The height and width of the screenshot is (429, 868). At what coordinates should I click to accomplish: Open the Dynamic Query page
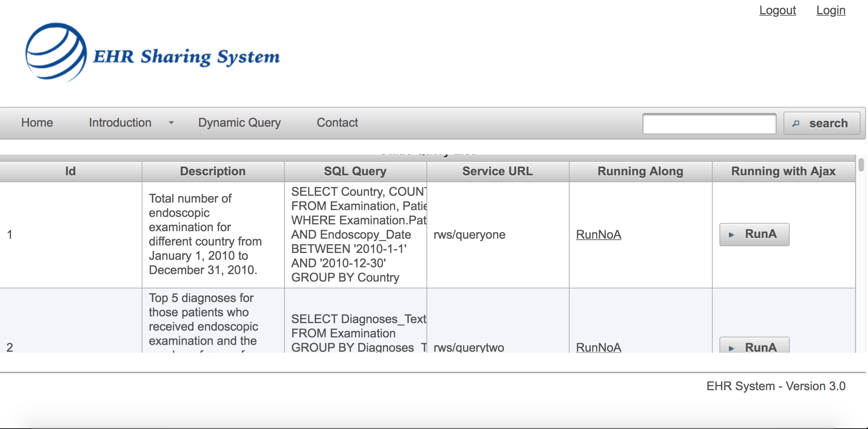point(239,123)
